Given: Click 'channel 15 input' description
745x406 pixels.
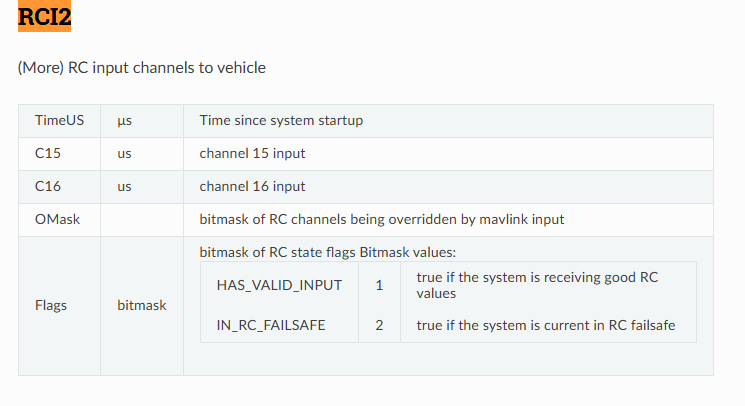Looking at the screenshot, I should [252, 154].
